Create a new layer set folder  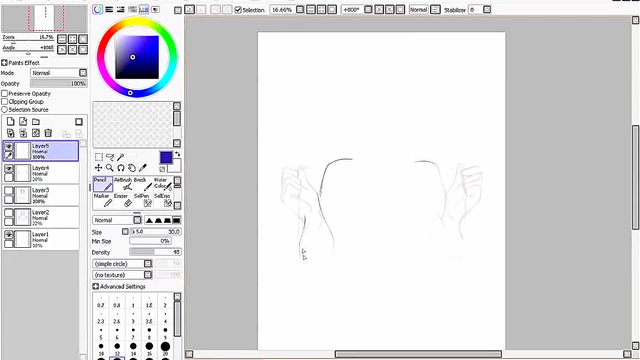click(36, 122)
